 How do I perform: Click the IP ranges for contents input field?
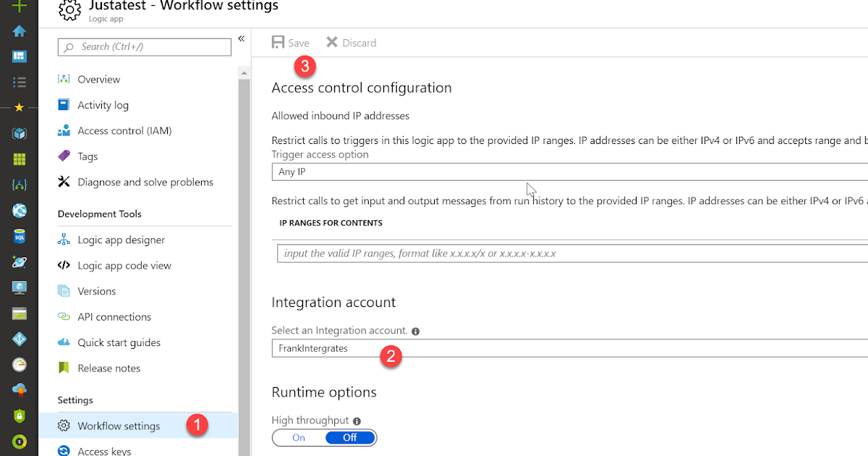click(x=506, y=253)
